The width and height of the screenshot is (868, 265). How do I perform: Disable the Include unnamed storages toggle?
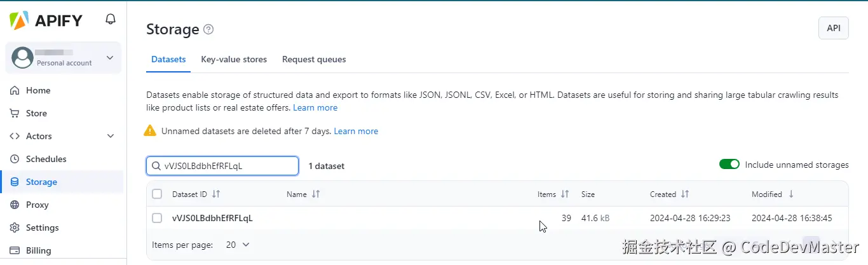729,165
